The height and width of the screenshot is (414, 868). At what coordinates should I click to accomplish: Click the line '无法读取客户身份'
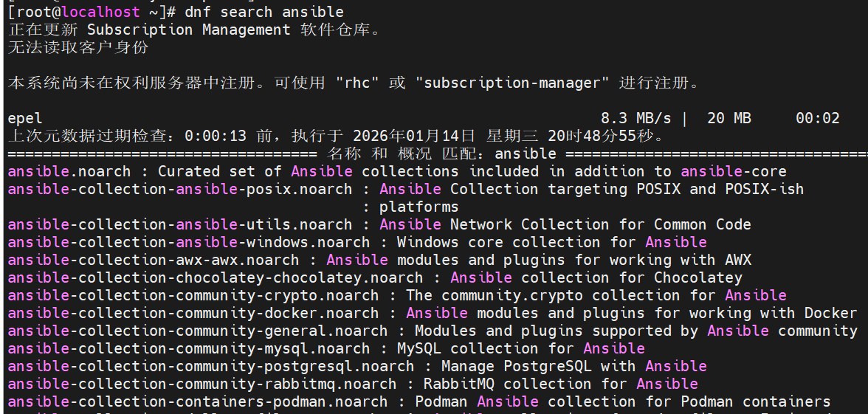[78, 47]
